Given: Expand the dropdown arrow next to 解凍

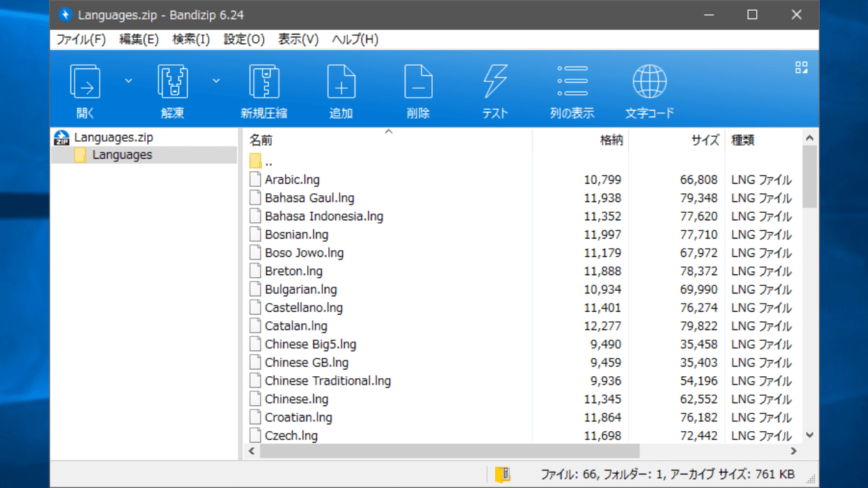Looking at the screenshot, I should [216, 81].
